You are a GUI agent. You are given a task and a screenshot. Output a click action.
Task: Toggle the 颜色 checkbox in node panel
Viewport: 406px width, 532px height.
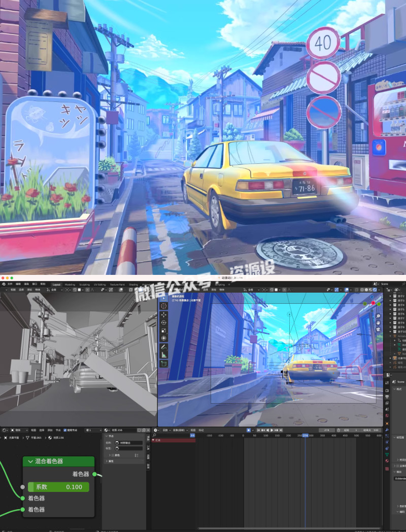(x=113, y=455)
